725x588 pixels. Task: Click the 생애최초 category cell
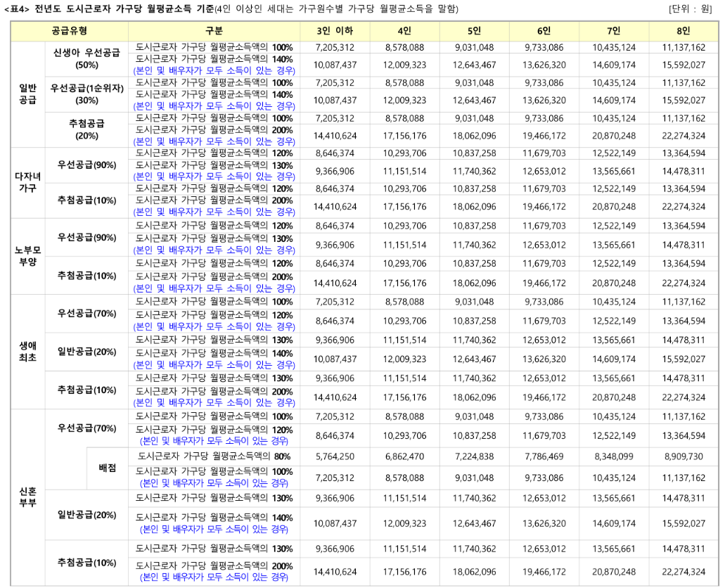tap(27, 352)
